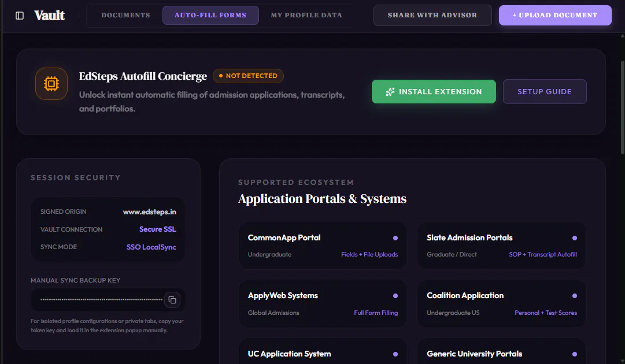
Task: Click the Undergraduate US subtitle
Action: click(x=453, y=313)
